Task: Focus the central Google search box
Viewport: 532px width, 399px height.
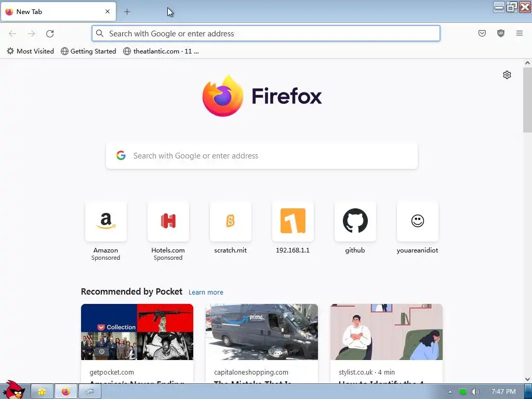Action: pos(262,156)
